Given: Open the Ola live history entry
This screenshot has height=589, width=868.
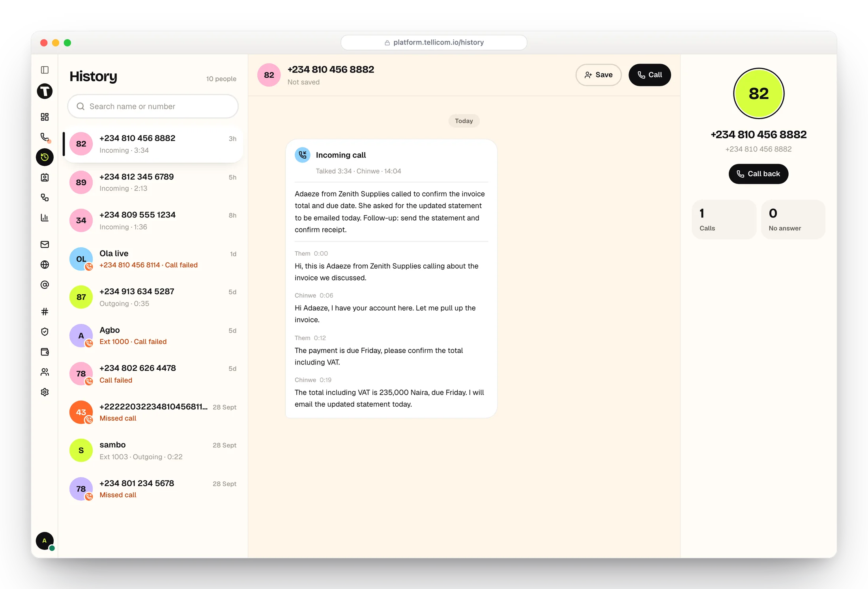Looking at the screenshot, I should pos(153,259).
